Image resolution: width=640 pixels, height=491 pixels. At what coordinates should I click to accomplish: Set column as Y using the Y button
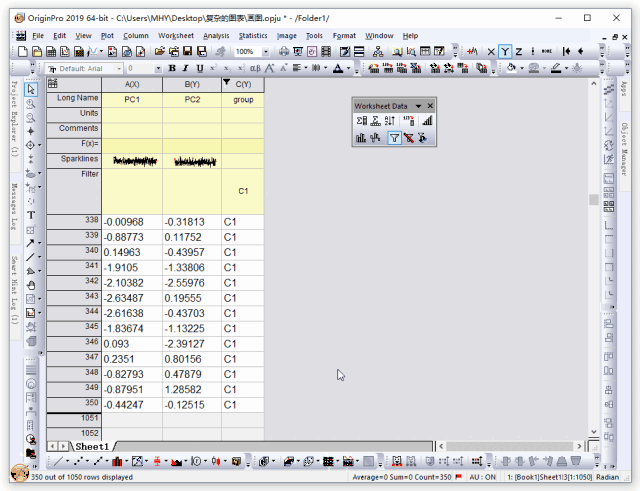coord(505,51)
